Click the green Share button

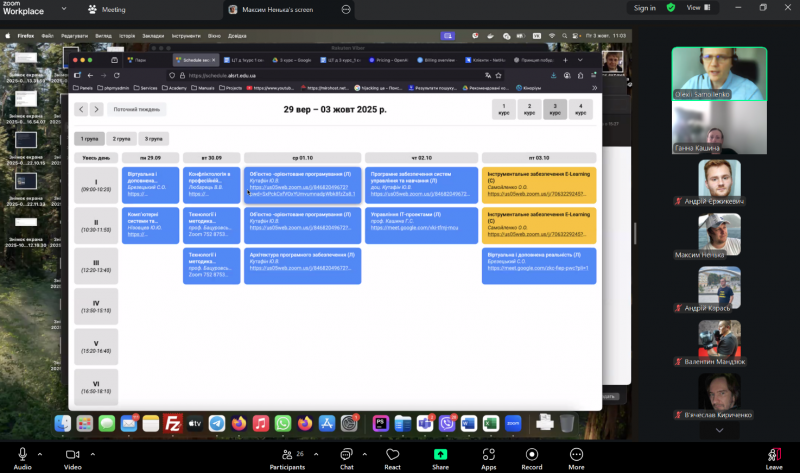pos(440,455)
